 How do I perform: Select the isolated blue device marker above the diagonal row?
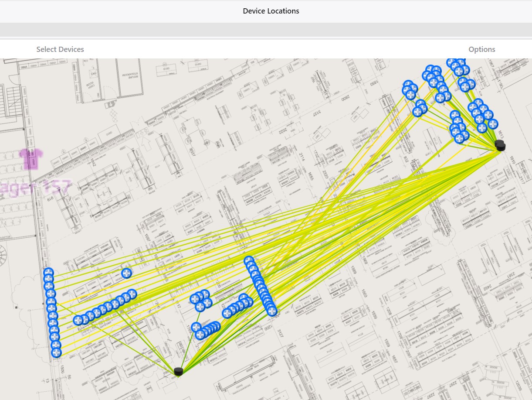pos(126,274)
